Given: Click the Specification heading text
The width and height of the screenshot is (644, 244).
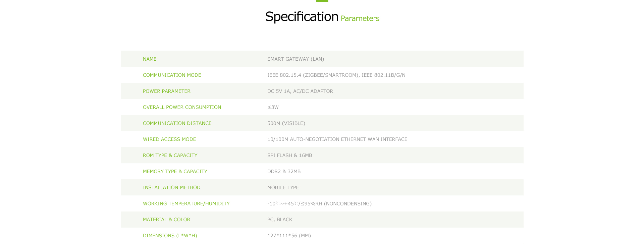Looking at the screenshot, I should point(302,17).
